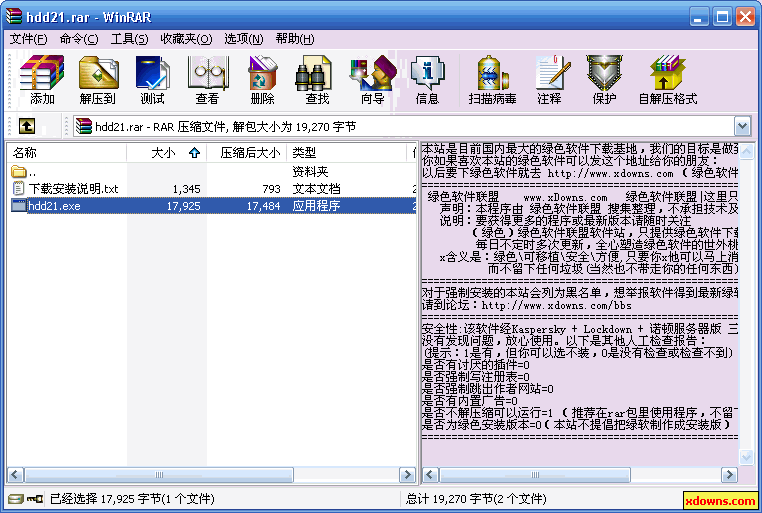
Task: Open the 选项(N) menu
Action: tap(243, 39)
